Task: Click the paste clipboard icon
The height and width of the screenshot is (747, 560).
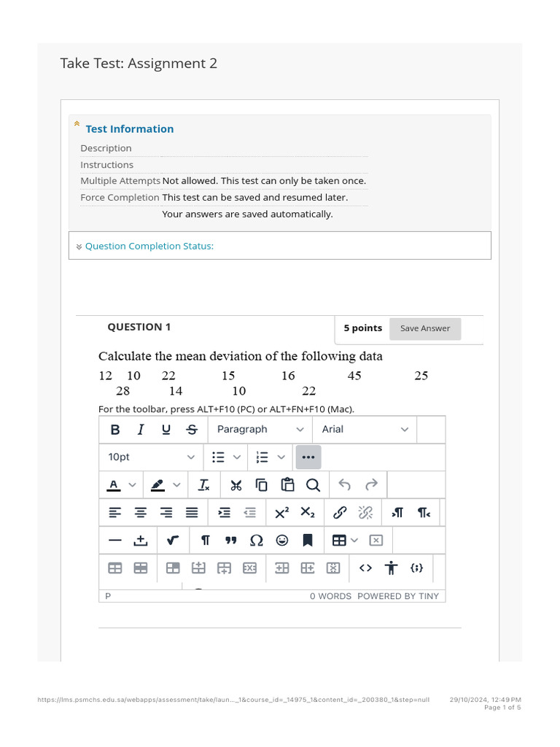Action: (287, 485)
